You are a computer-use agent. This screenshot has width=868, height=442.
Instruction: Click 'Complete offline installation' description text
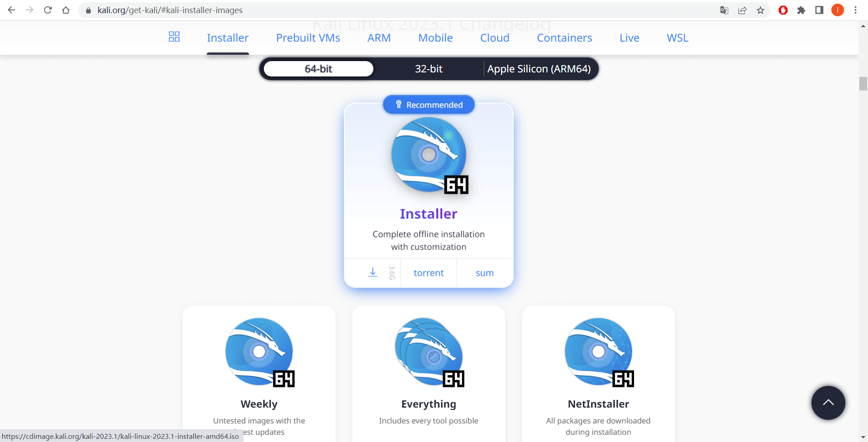429,234
